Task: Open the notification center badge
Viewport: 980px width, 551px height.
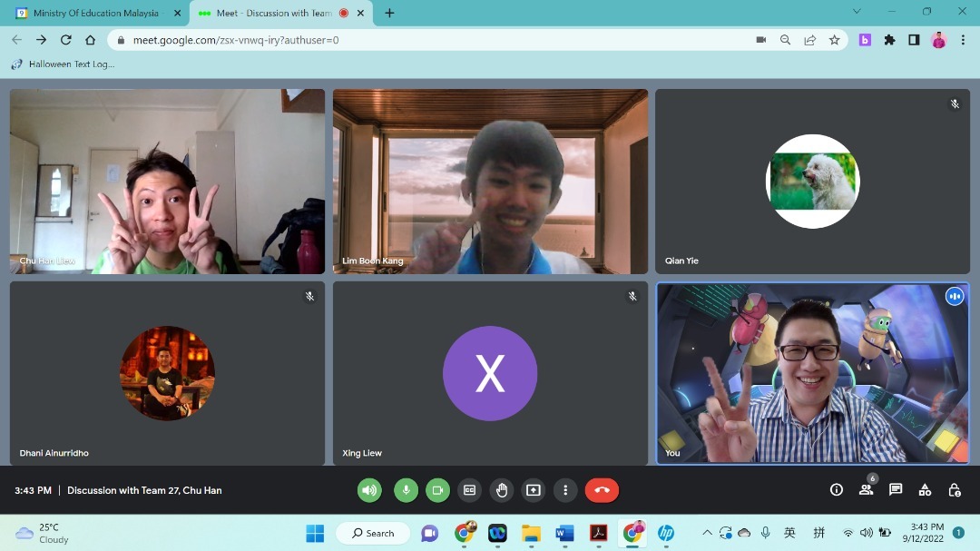Action: [x=959, y=533]
